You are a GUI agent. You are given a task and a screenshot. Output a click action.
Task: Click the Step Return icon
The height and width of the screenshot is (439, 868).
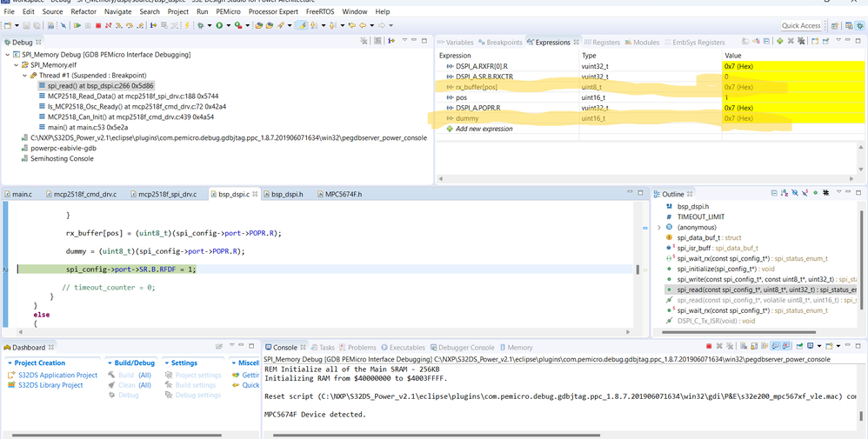[140, 25]
